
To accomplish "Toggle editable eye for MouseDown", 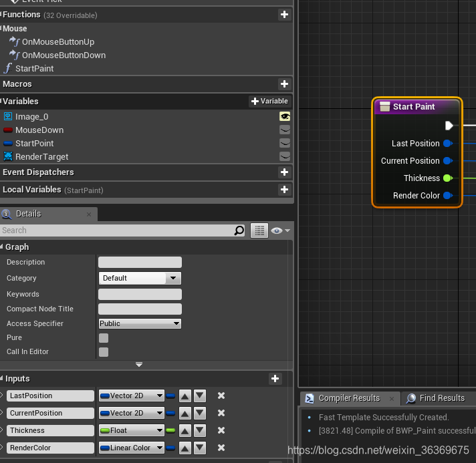I will [285, 130].
